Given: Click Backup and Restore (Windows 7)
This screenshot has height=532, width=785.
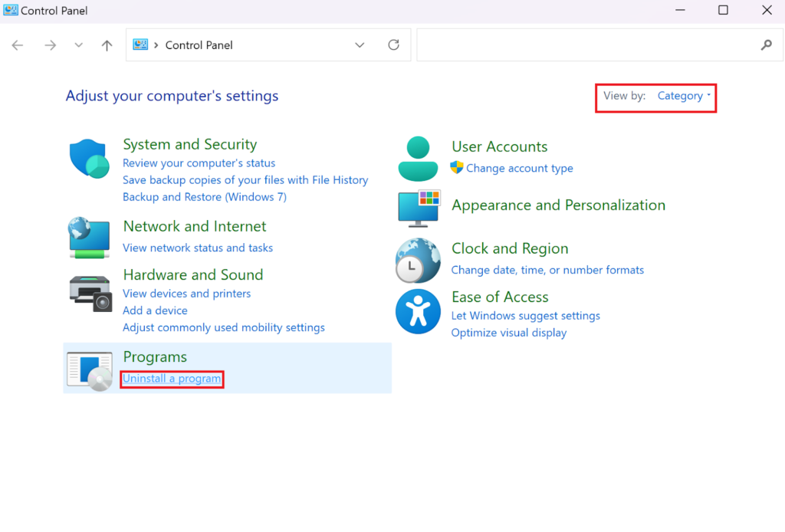Looking at the screenshot, I should click(204, 196).
